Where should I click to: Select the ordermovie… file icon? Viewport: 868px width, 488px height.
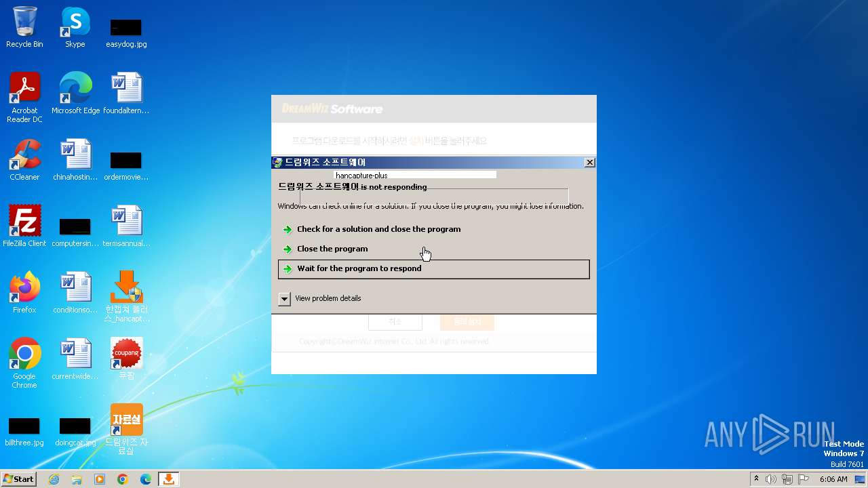(126, 165)
